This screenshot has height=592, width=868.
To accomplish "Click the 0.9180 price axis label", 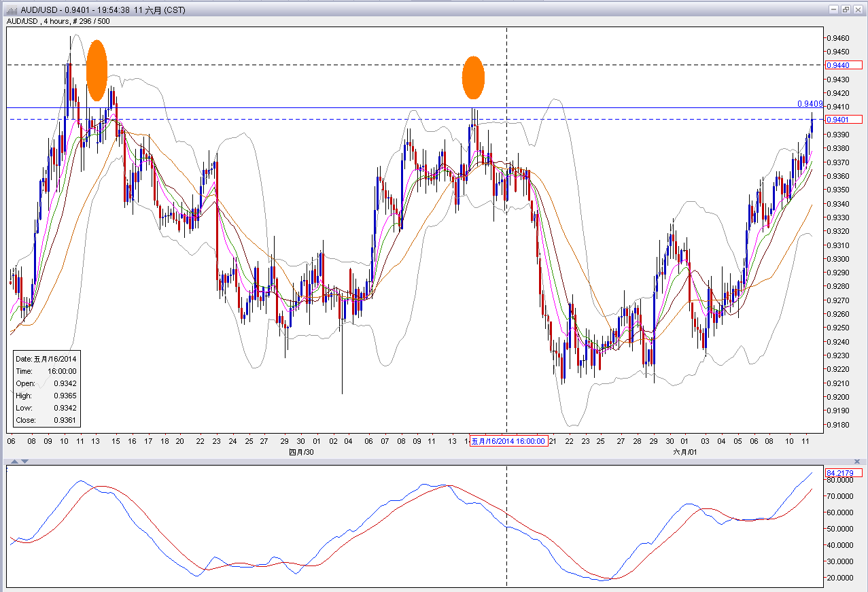I will pos(838,425).
